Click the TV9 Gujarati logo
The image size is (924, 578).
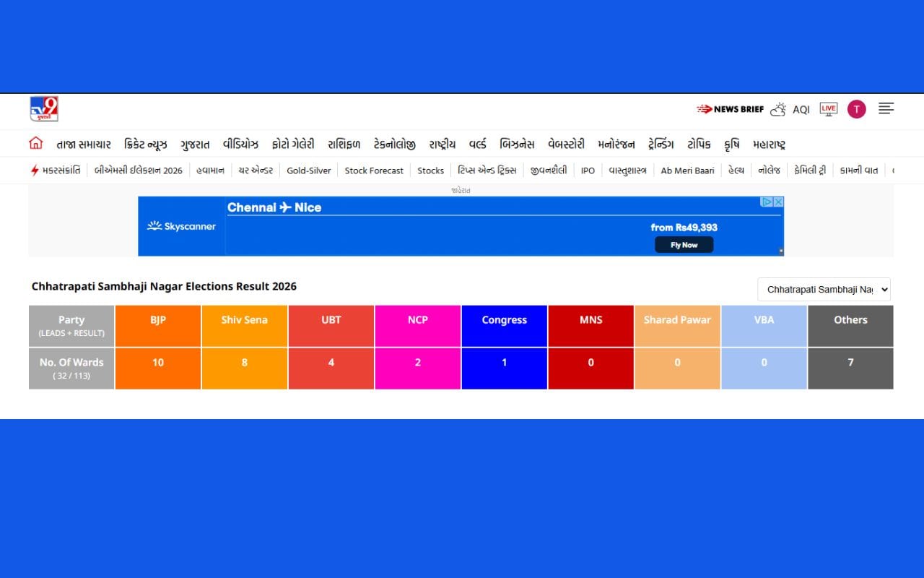click(x=44, y=109)
